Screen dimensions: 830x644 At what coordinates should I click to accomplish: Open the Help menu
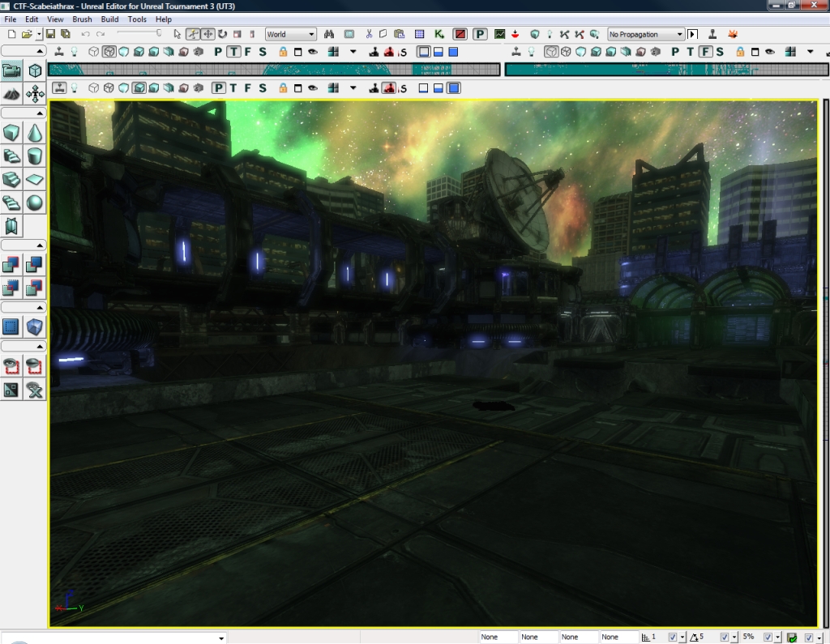164,19
